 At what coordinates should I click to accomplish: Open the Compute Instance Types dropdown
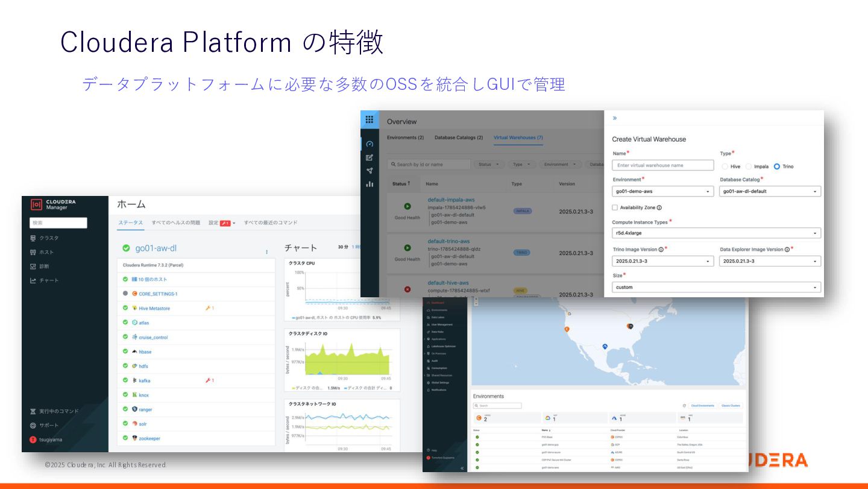[x=716, y=233]
